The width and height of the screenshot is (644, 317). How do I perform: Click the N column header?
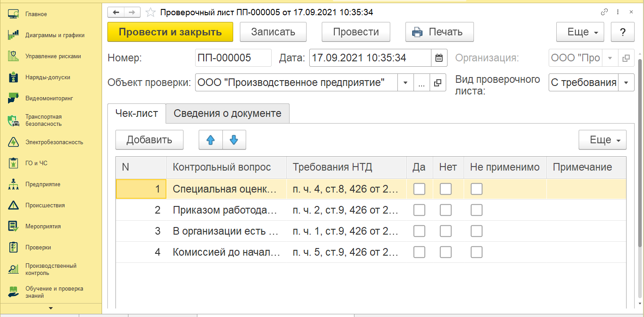coord(141,167)
